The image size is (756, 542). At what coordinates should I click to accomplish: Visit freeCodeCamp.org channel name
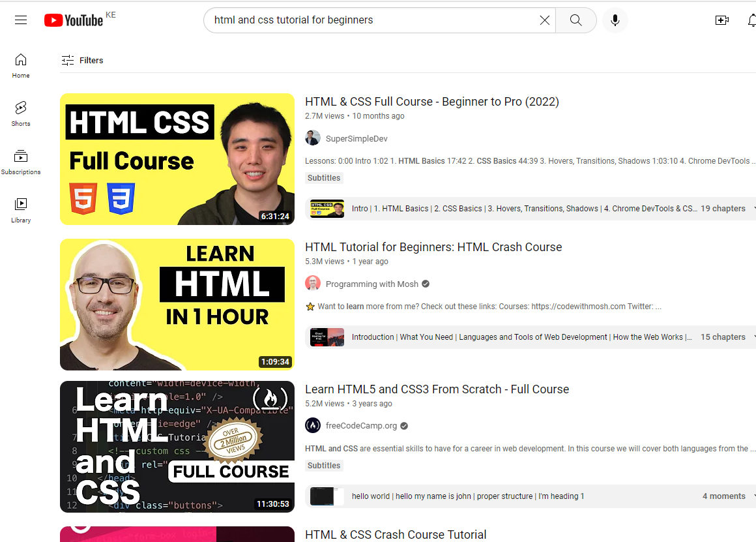361,426
